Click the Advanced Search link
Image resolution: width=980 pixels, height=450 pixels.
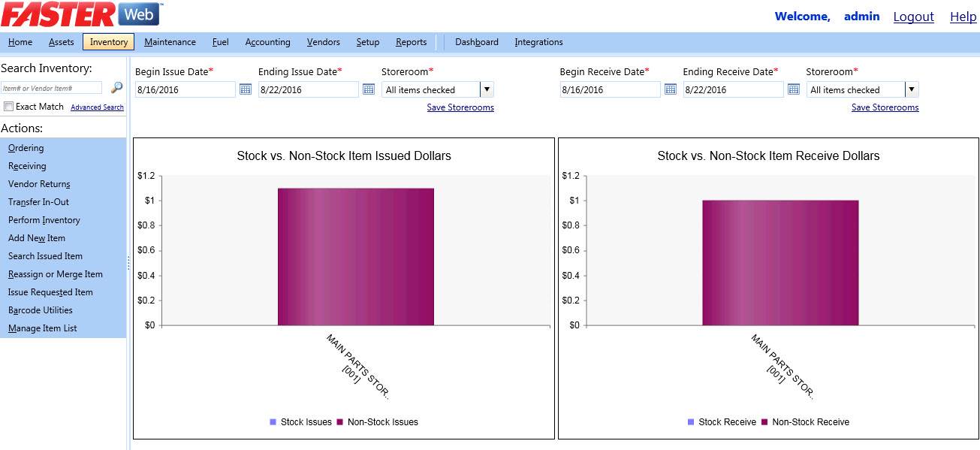[97, 107]
